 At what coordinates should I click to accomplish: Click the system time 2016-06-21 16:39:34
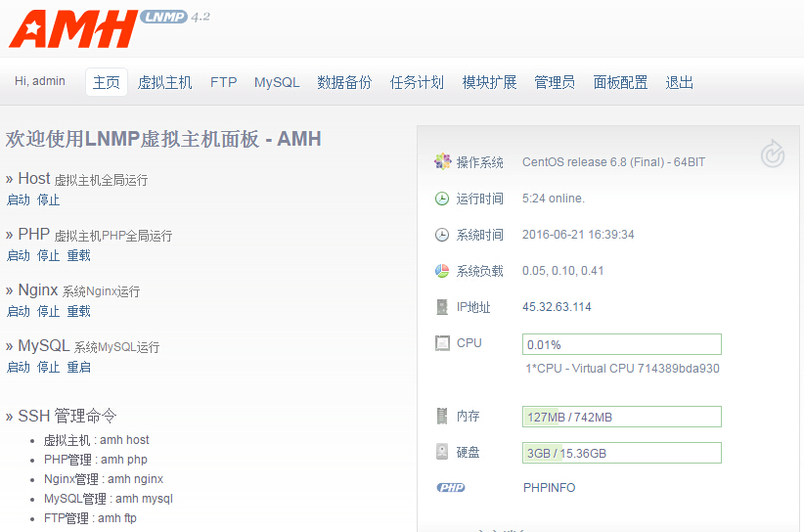(x=578, y=235)
